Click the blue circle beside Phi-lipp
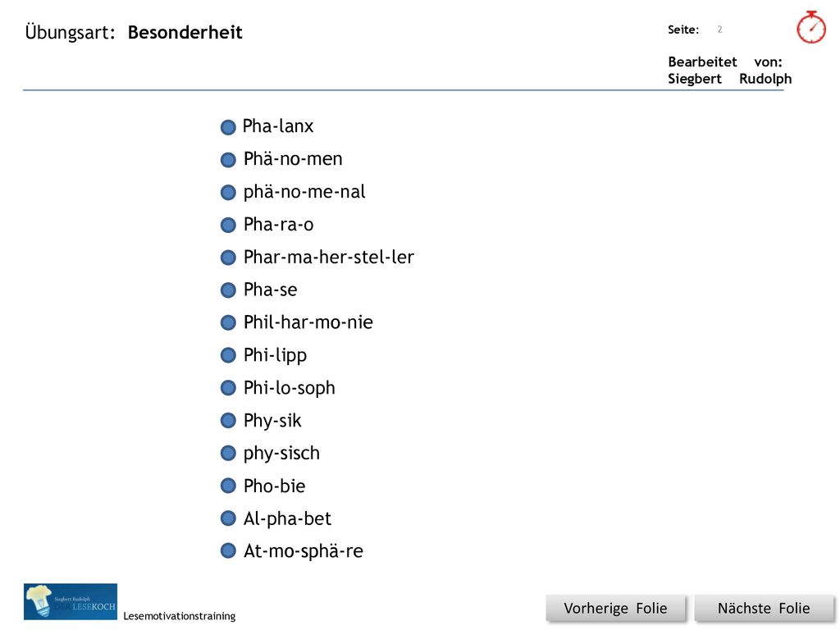The height and width of the screenshot is (630, 840). click(228, 355)
